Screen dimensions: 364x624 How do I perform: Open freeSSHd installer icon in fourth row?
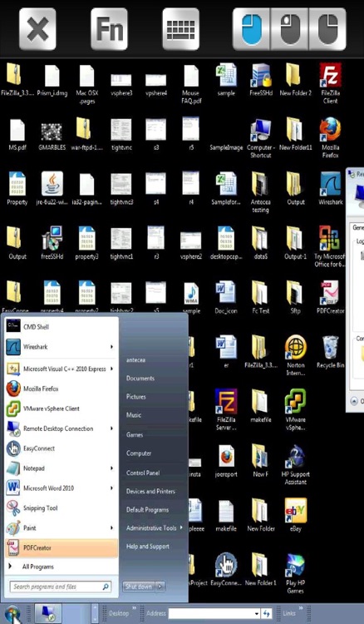point(52,243)
